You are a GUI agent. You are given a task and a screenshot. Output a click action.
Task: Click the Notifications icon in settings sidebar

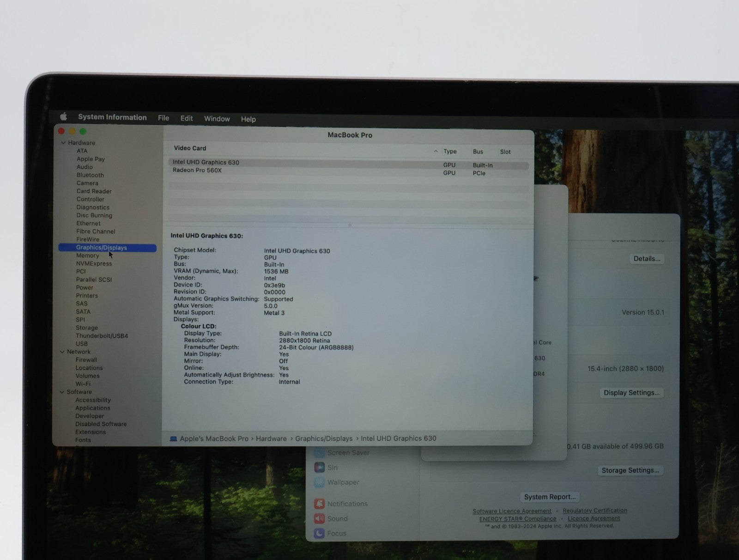[x=319, y=504]
